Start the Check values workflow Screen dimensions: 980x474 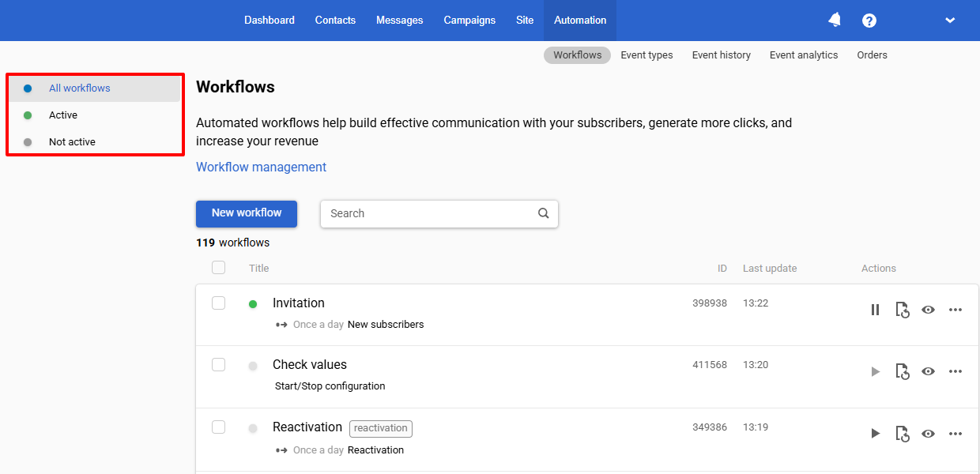(x=875, y=371)
